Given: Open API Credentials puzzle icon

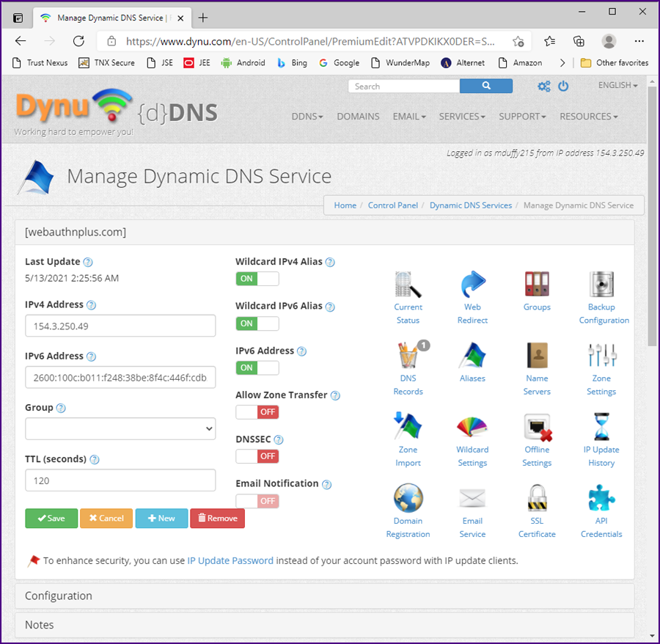Looking at the screenshot, I should point(601,499).
